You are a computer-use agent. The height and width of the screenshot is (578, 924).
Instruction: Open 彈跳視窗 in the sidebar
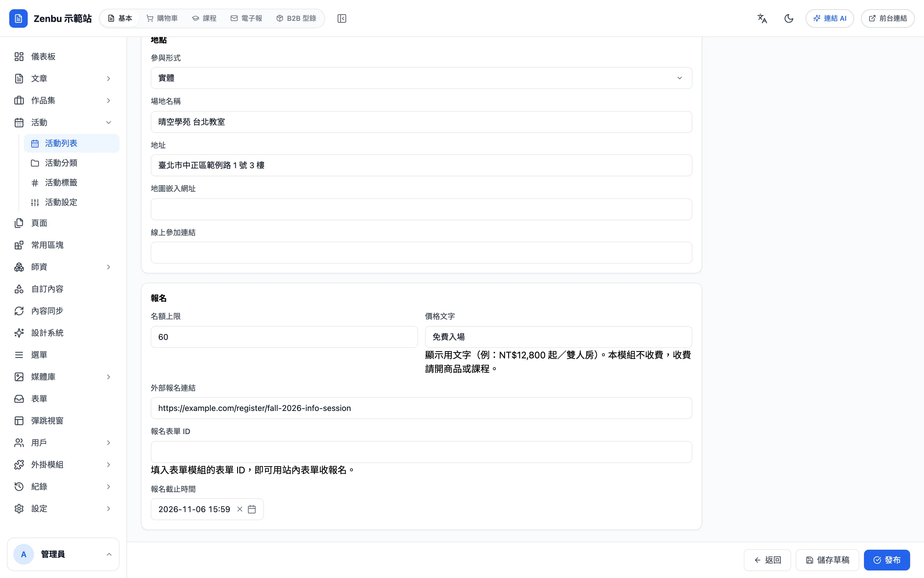tap(63, 421)
